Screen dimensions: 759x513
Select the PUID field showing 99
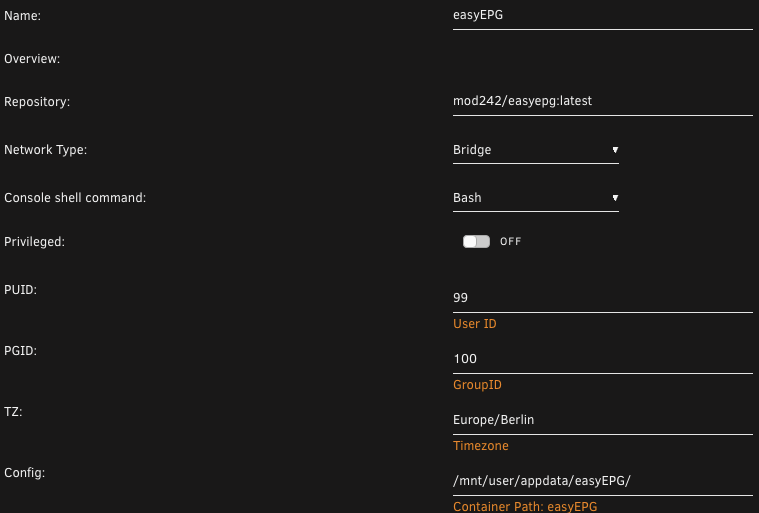(x=603, y=298)
